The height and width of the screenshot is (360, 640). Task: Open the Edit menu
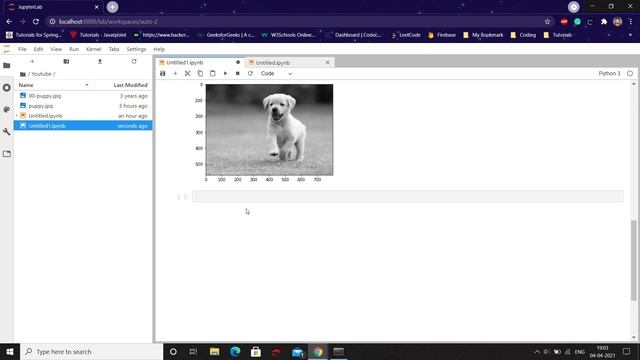pos(38,49)
